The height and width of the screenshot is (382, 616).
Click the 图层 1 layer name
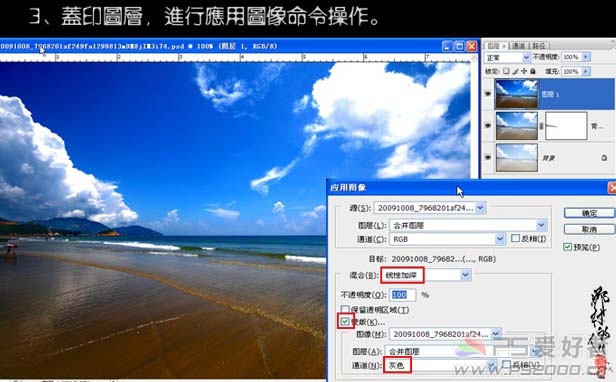[550, 94]
